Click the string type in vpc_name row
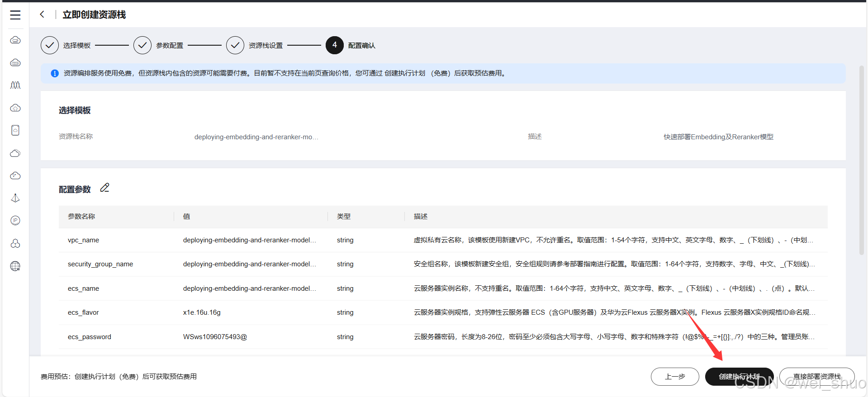 coord(345,240)
